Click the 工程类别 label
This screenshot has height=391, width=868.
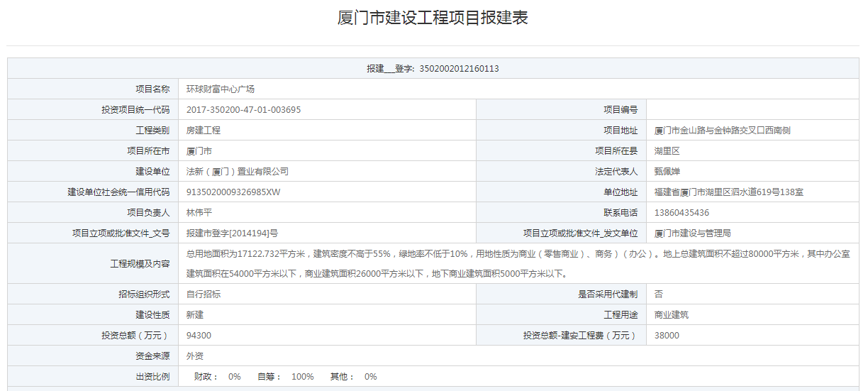point(152,131)
